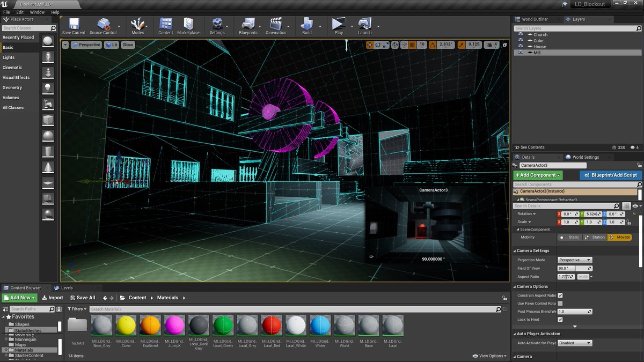Enable Use Pawn Control Rotation checkbox
644x362 pixels.
pyautogui.click(x=560, y=304)
